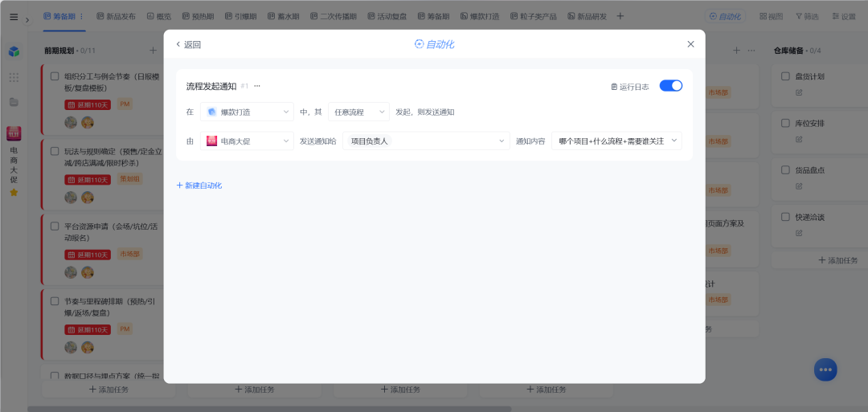Toggle the star favorite for 电商大促
Viewport: 868px width, 412px height.
pos(14,193)
